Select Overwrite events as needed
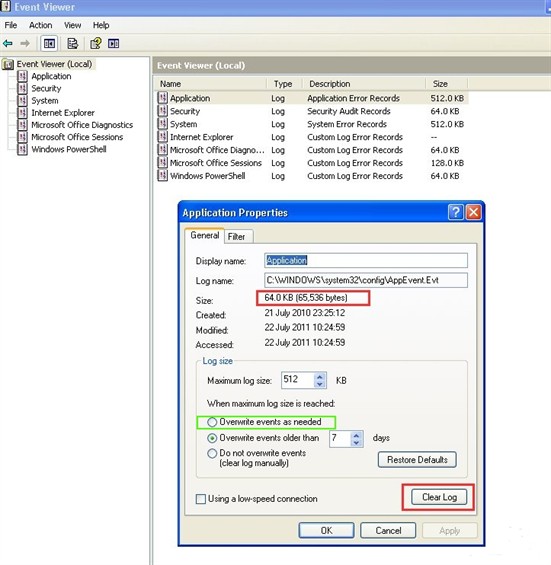The image size is (551, 565). click(x=212, y=422)
